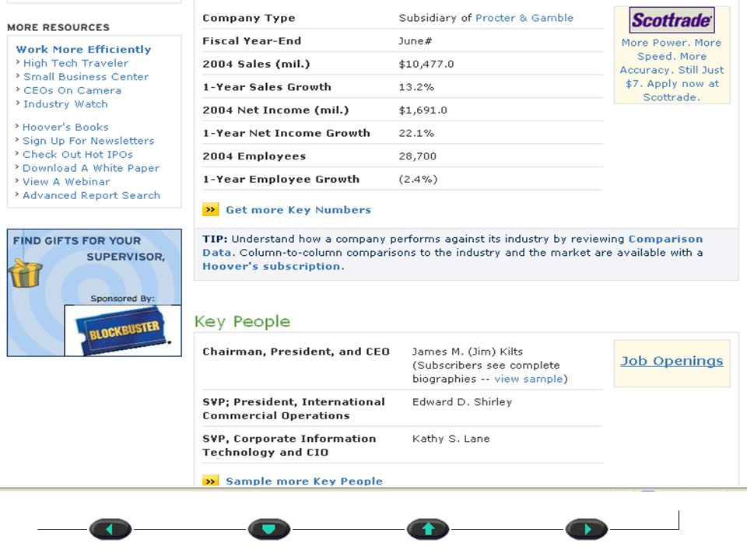Follow the Procter & Gamble link
Image resolution: width=747 pixels, height=560 pixels.
[524, 18]
